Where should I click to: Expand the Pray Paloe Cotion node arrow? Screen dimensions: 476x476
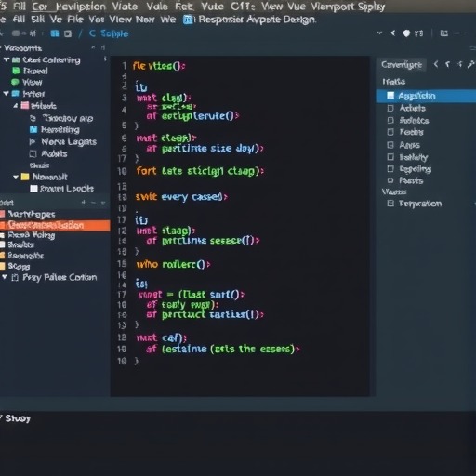[5, 277]
